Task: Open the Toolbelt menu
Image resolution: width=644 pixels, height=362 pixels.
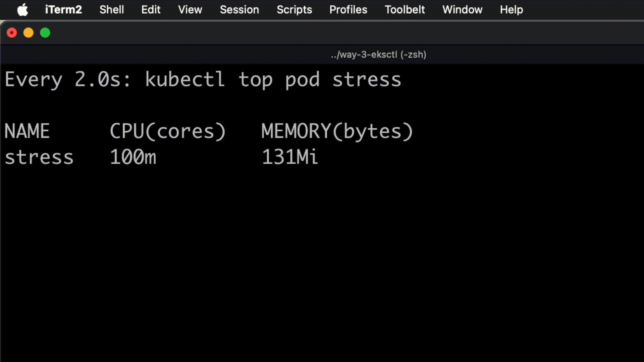Action: click(x=405, y=10)
